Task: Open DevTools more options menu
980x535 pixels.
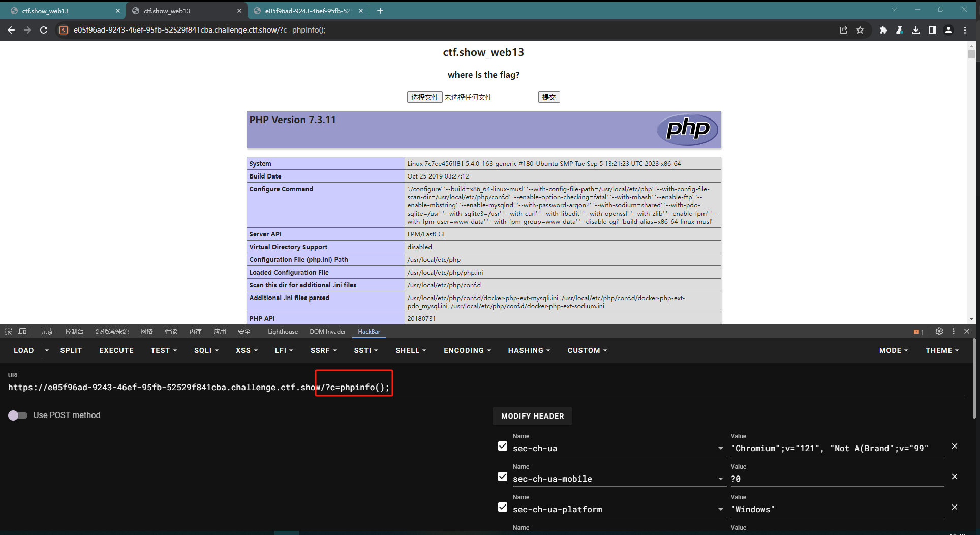Action: [x=954, y=331]
